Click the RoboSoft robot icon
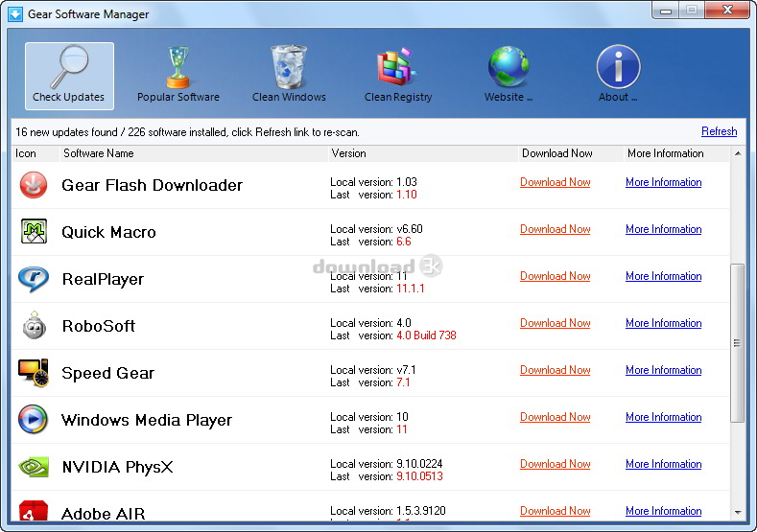This screenshot has width=757, height=532. click(x=35, y=325)
